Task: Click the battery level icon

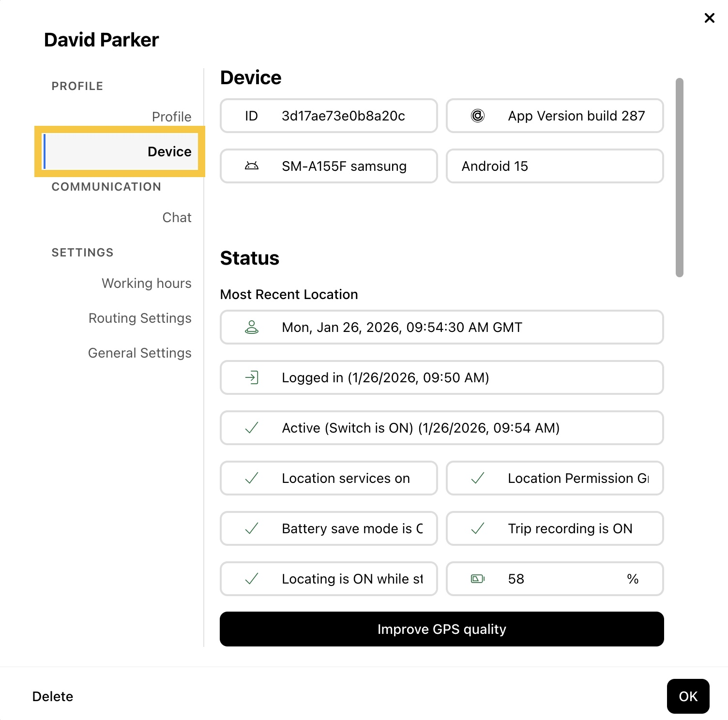Action: 478,579
